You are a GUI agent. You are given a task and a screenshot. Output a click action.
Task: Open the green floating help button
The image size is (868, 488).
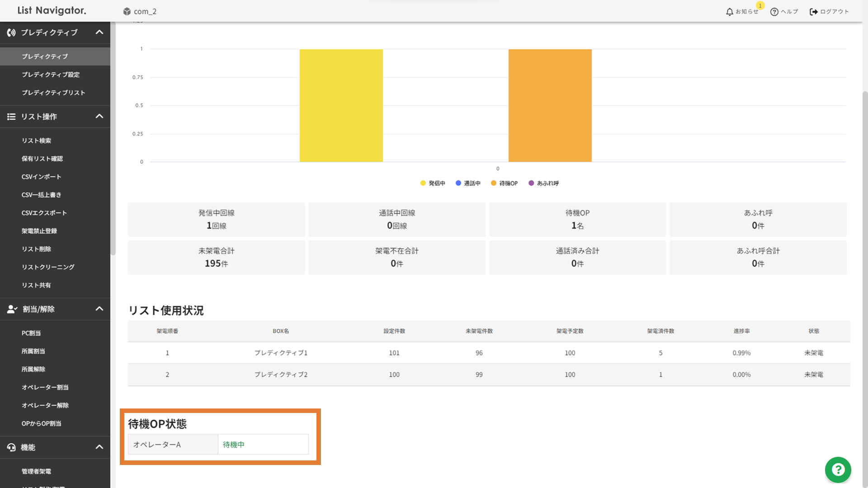[x=838, y=470]
